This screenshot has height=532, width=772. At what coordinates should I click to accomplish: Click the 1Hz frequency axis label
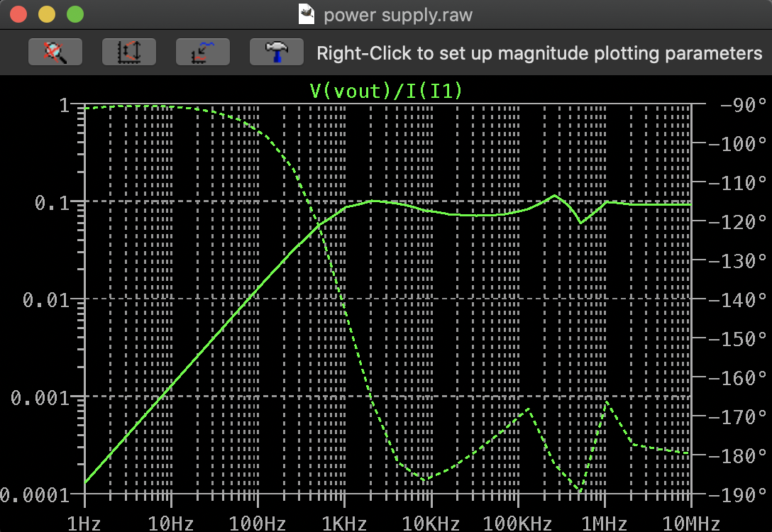tap(84, 523)
